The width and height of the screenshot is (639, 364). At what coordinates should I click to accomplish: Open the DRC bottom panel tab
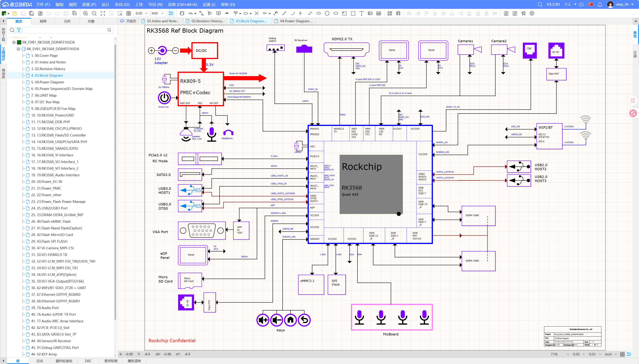[88, 361]
